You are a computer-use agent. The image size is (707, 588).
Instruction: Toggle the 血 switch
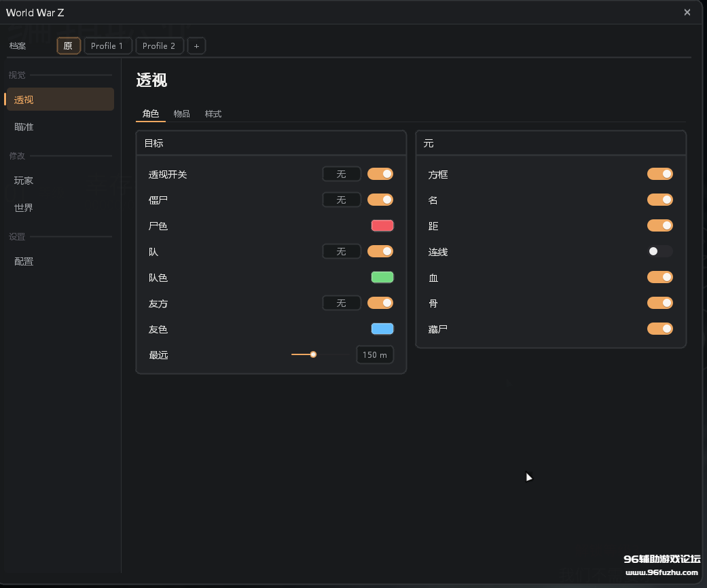pos(659,277)
